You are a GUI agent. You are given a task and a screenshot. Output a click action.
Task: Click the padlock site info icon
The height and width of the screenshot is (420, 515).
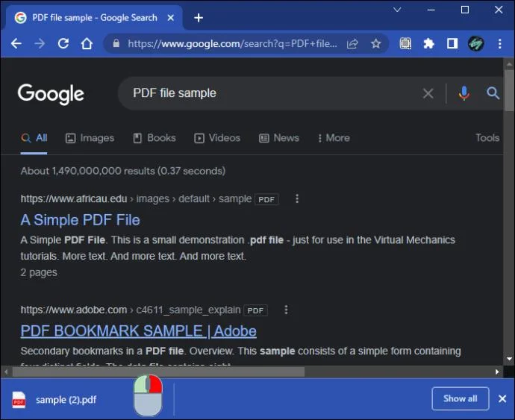[116, 43]
